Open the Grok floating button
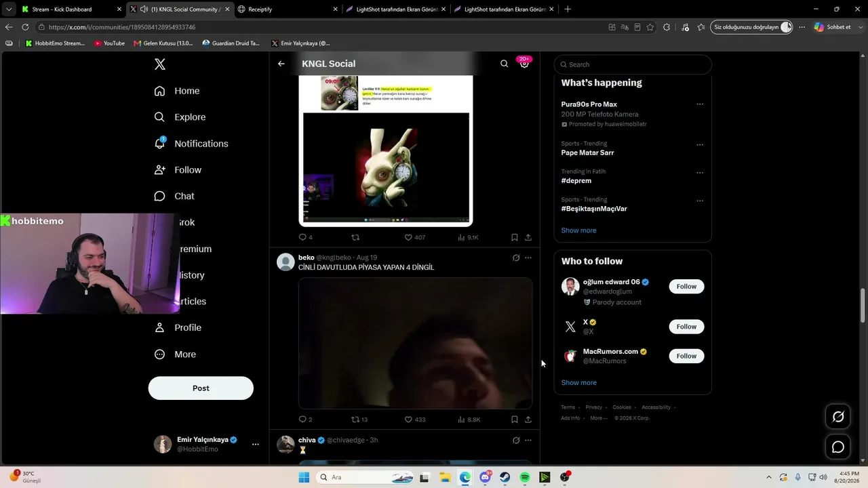The height and width of the screenshot is (488, 868). [838, 417]
